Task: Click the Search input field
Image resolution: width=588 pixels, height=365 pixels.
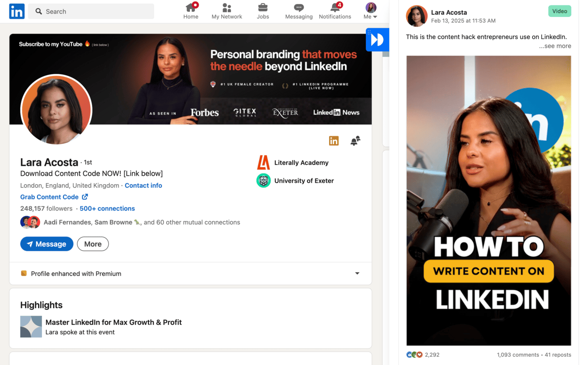Action: 91,11
